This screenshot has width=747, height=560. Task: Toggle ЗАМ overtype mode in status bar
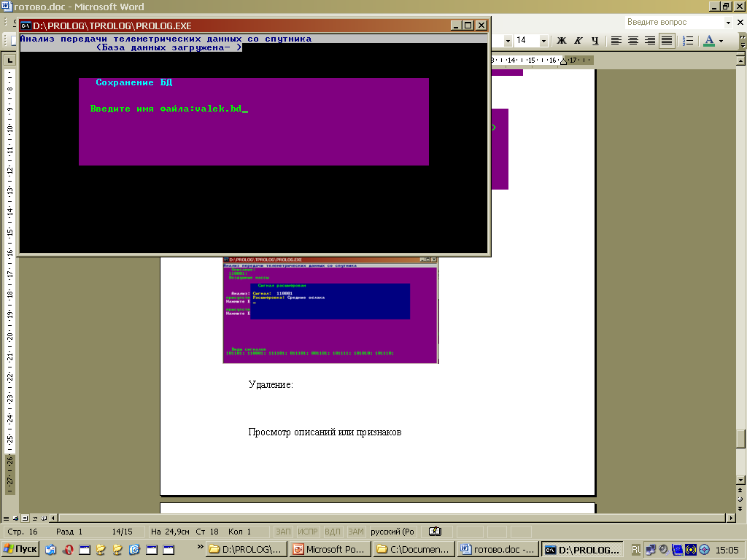pyautogui.click(x=356, y=532)
